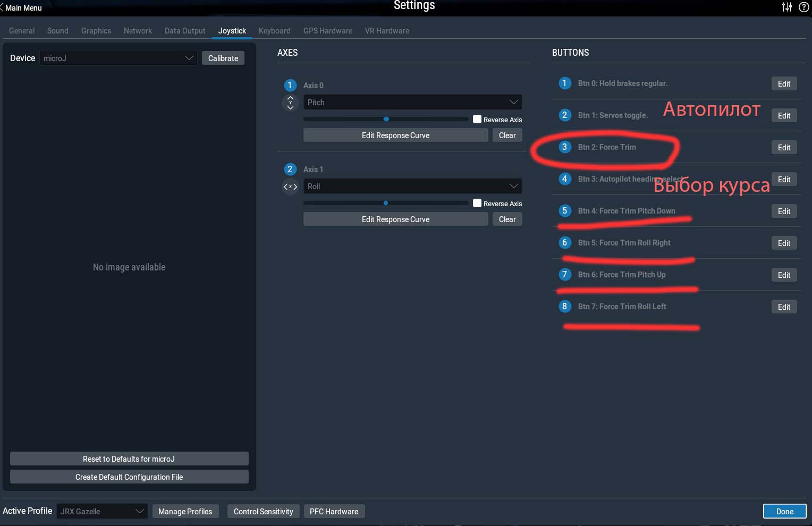Click Edit Response Curve for Pitch axis
The width and height of the screenshot is (812, 526).
point(395,135)
